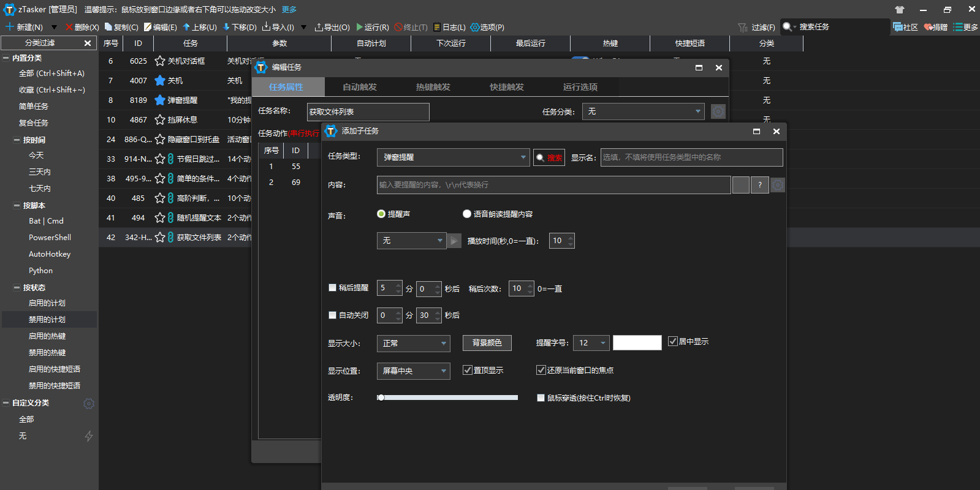The height and width of the screenshot is (490, 980).
Task: Click the 背景颜色 button
Action: (x=487, y=343)
